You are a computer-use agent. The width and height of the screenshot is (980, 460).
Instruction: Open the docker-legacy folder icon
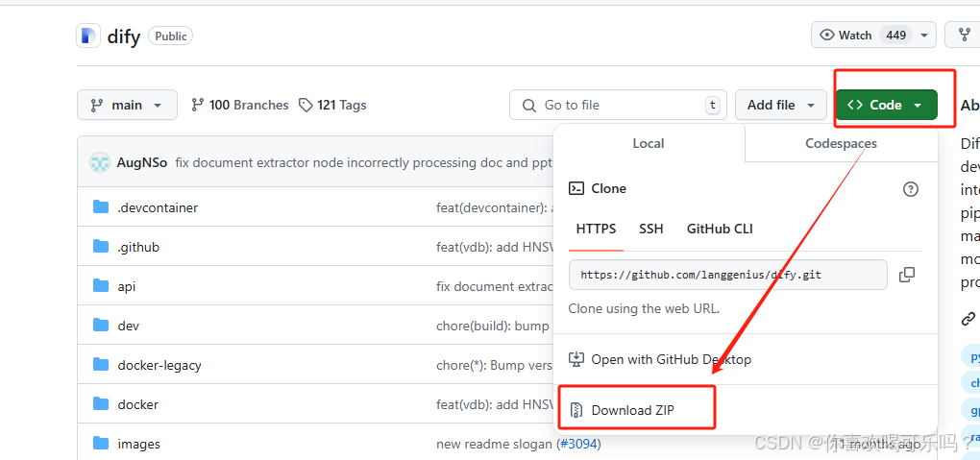point(101,364)
